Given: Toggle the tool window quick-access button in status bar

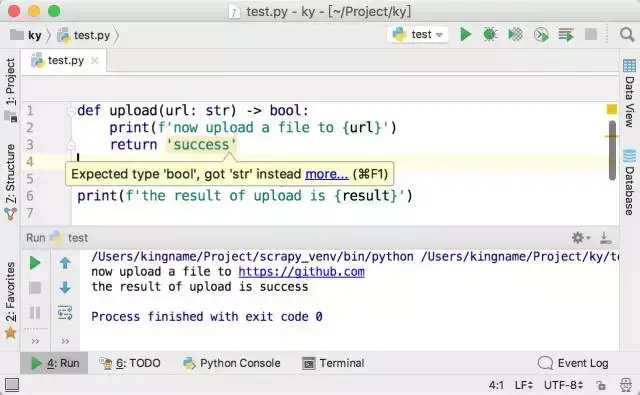Looking at the screenshot, I should pos(12,384).
